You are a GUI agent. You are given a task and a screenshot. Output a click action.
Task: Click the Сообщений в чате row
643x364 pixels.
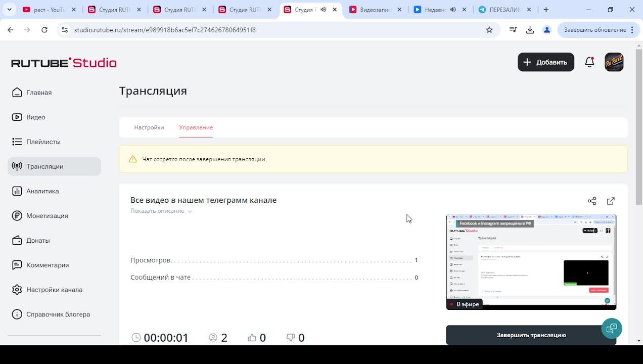(274, 278)
